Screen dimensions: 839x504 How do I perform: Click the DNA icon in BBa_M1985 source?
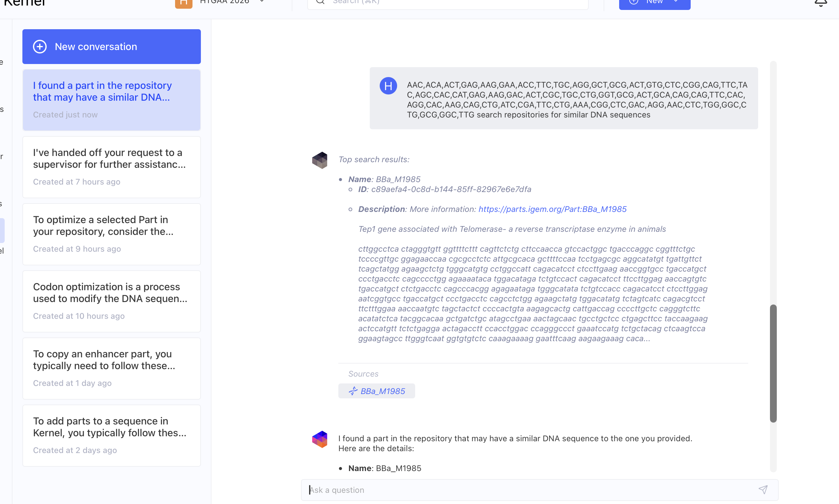[353, 391]
